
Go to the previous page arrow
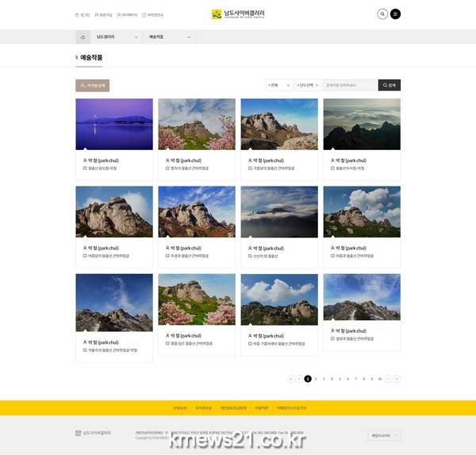299,379
